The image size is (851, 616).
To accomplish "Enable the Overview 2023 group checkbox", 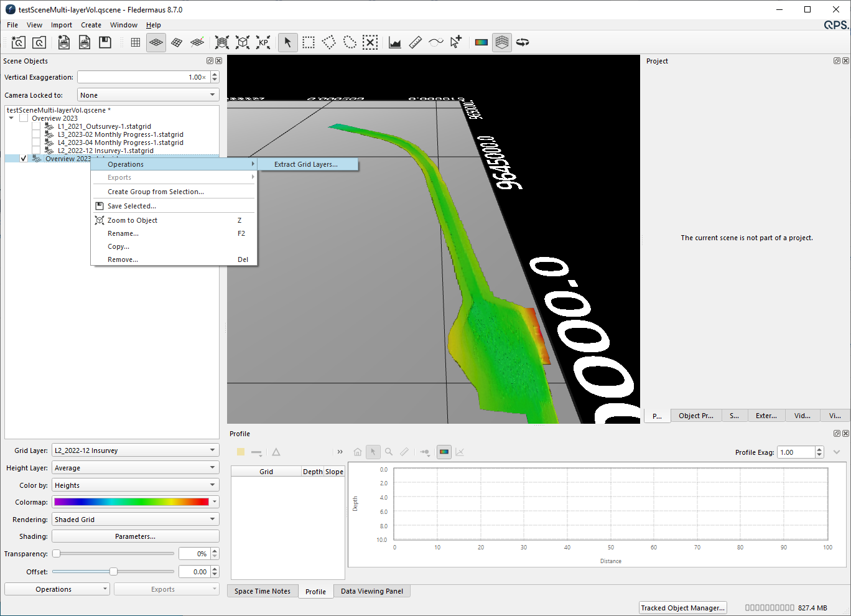I will [x=23, y=118].
